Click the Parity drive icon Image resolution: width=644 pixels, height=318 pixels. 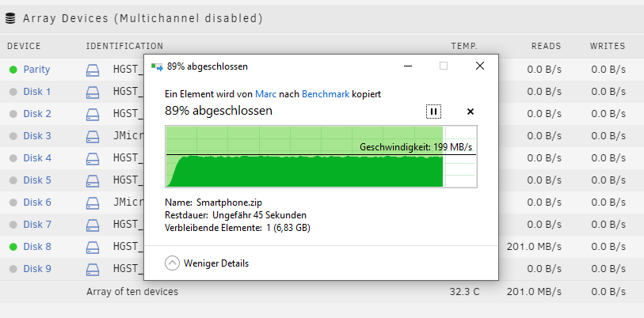point(93,70)
